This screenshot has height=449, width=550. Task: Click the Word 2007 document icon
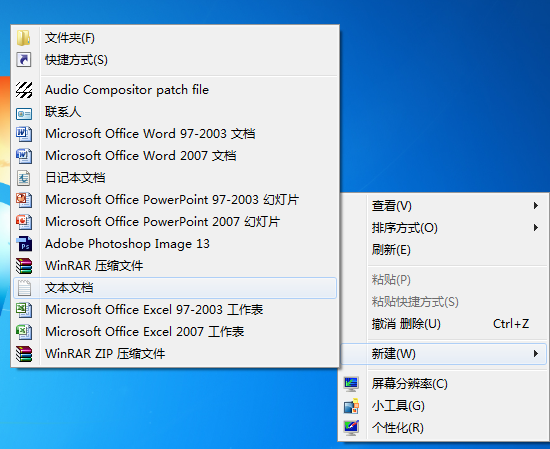[24, 156]
